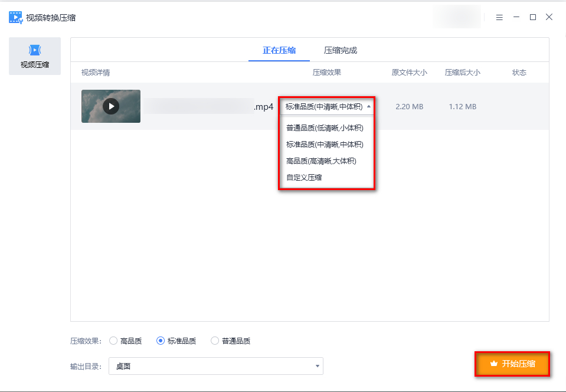This screenshot has width=566, height=392.
Task: Switch to the 正在压缩 tab
Action: tap(279, 49)
